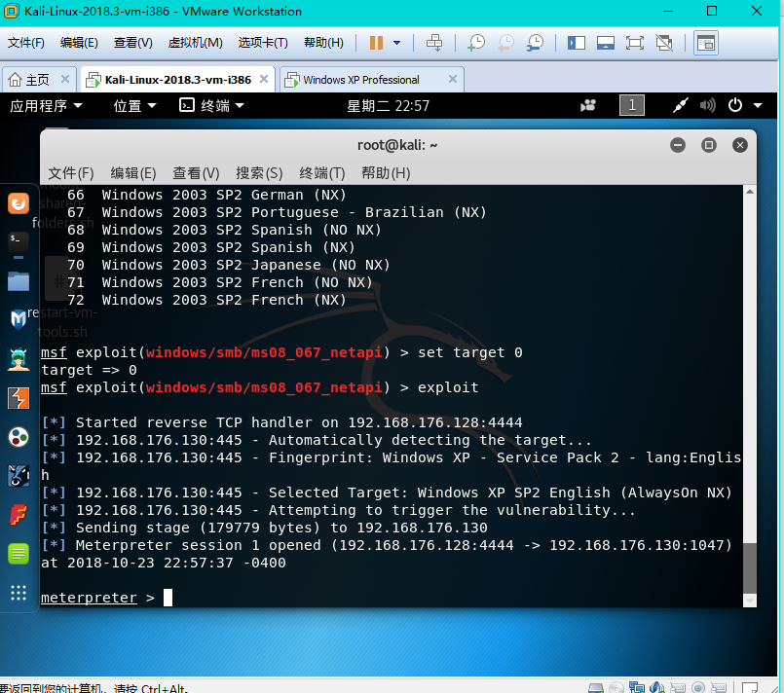Expand the 终端 app menu

coord(212,106)
